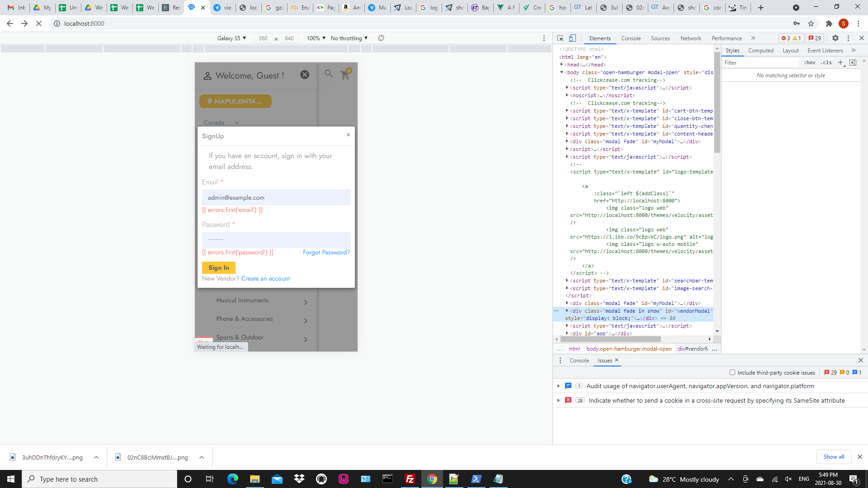The width and height of the screenshot is (868, 488).
Task: Switch to the Performance panel tab
Action: coord(726,38)
